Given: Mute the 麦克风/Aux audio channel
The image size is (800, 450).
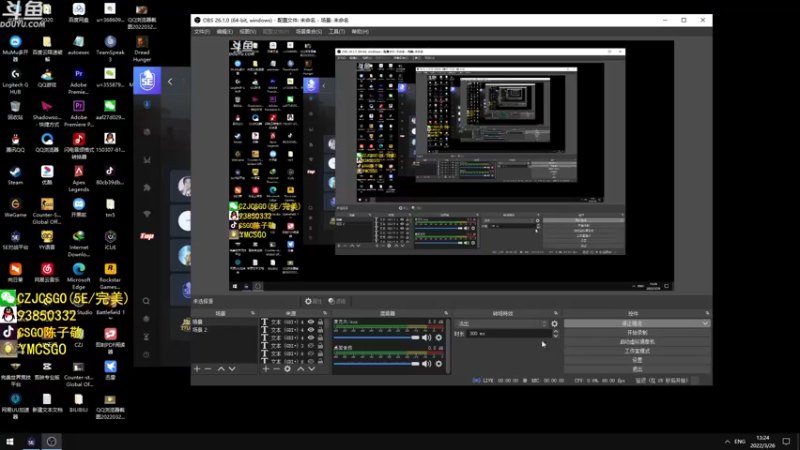Looking at the screenshot, I should pos(427,338).
